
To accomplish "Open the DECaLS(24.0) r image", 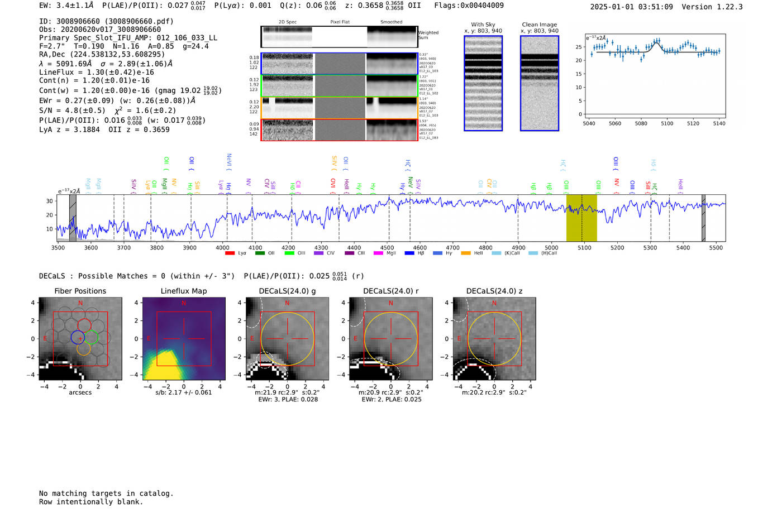I will click(390, 339).
